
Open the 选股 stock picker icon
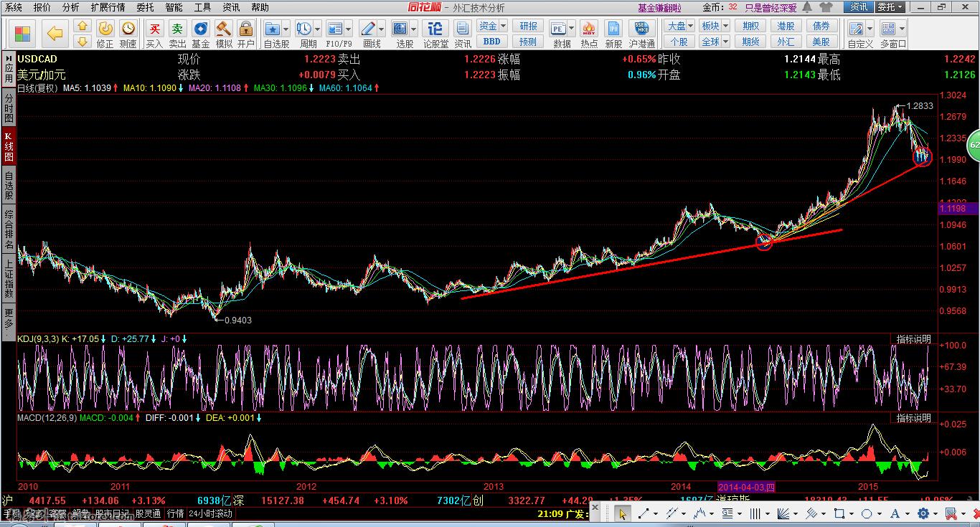click(400, 29)
